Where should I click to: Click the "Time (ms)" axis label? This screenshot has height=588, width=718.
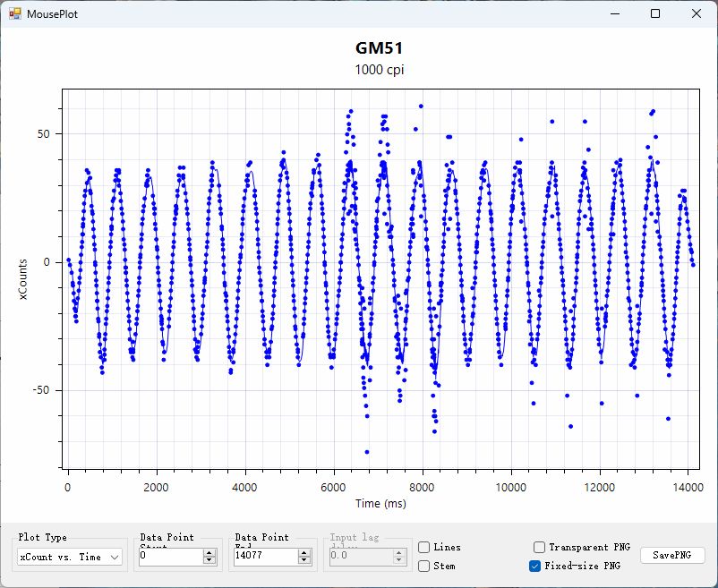(380, 504)
